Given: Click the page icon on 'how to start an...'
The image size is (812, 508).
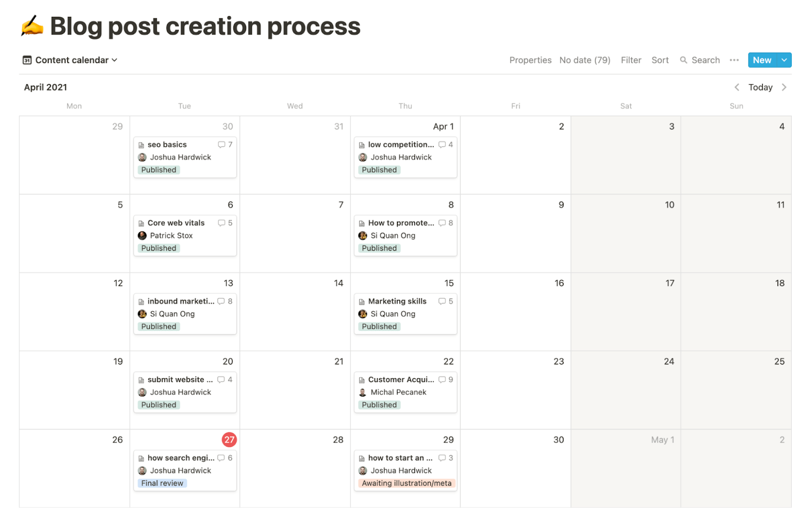Looking at the screenshot, I should [362, 458].
